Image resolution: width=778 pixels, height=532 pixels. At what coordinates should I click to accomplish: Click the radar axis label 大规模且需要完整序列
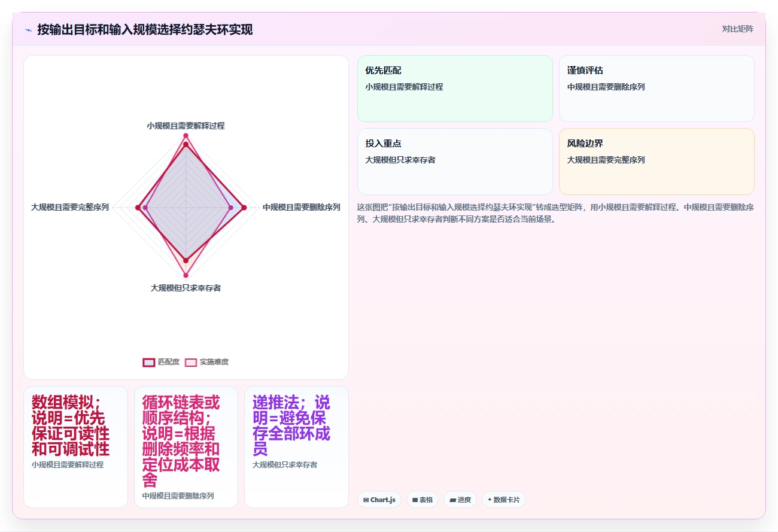pos(70,207)
